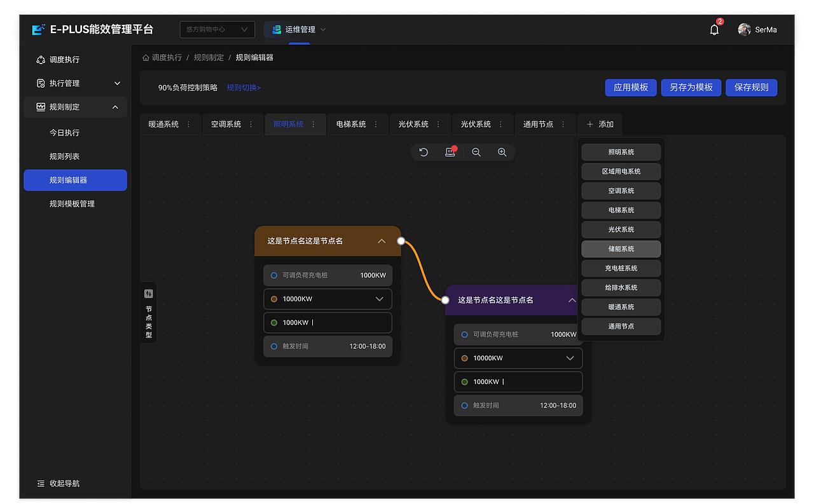The height and width of the screenshot is (504, 814).
Task: Click the 调度执行 sidebar icon
Action: click(x=41, y=60)
